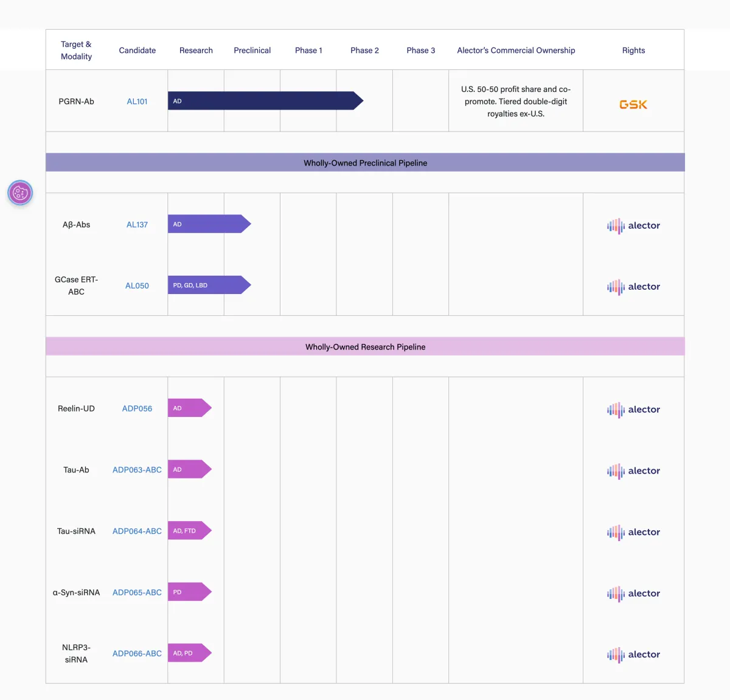Screen dimensions: 730x700
Task: Click the GSK logo
Action: (x=633, y=105)
